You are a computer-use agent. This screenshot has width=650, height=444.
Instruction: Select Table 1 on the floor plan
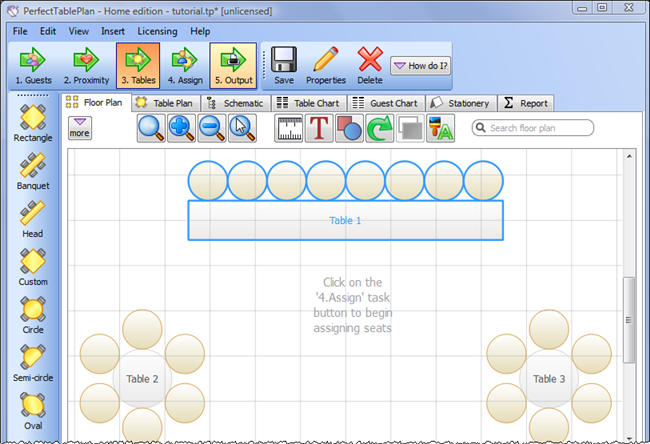tap(345, 220)
